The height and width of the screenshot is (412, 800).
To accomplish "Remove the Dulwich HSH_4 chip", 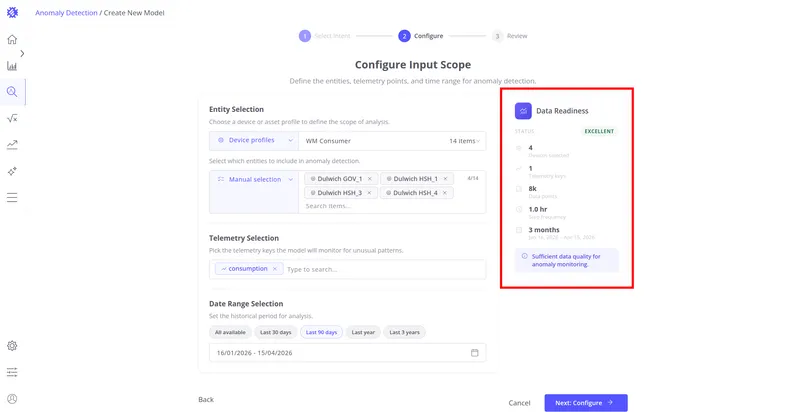I will tap(445, 193).
